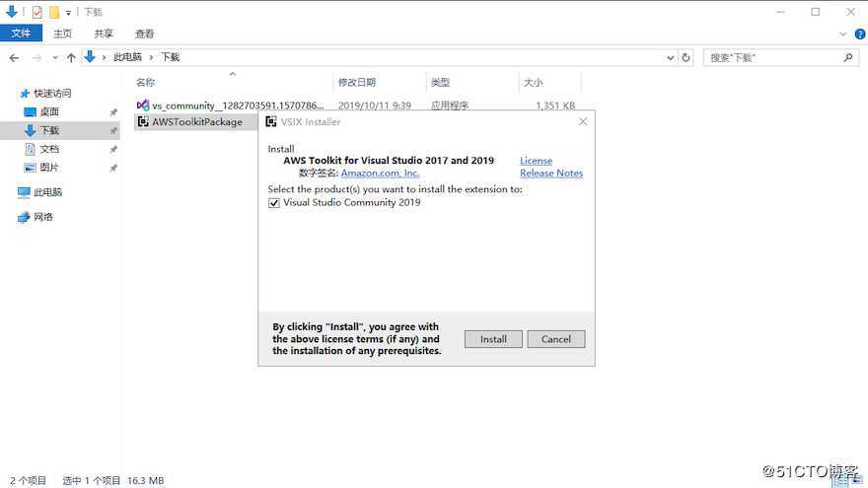Click the pin icon beside 文档
The width and height of the screenshot is (868, 488).
pyautogui.click(x=113, y=150)
